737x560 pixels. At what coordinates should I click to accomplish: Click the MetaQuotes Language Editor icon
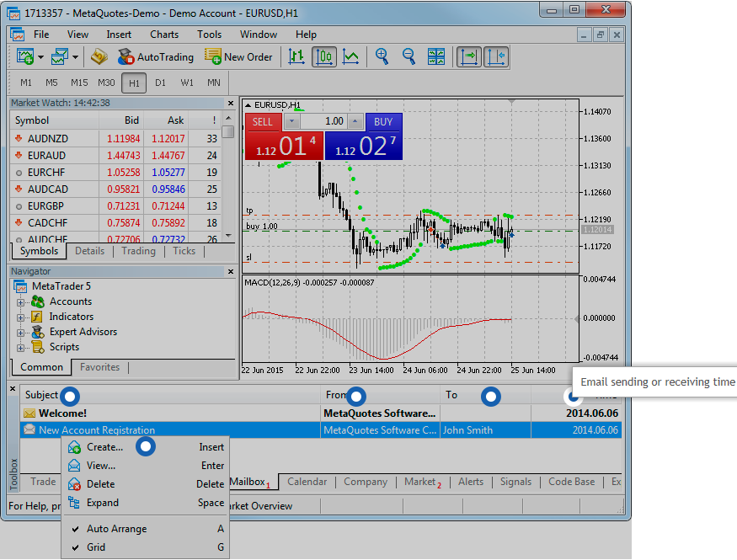click(x=99, y=57)
